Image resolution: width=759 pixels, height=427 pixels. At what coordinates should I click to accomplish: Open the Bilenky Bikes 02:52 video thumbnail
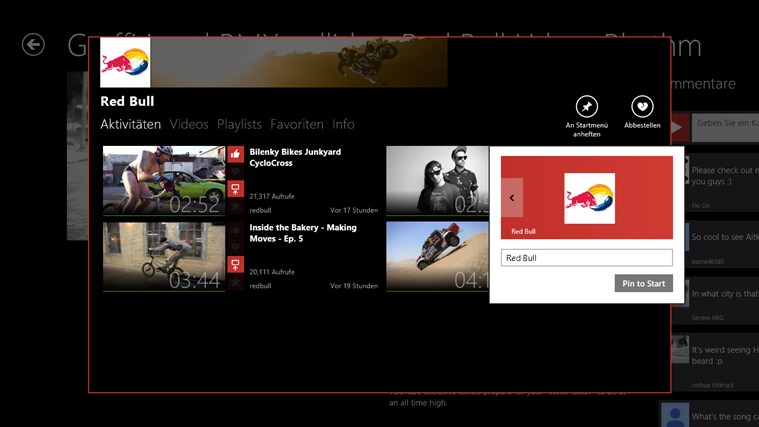click(164, 180)
